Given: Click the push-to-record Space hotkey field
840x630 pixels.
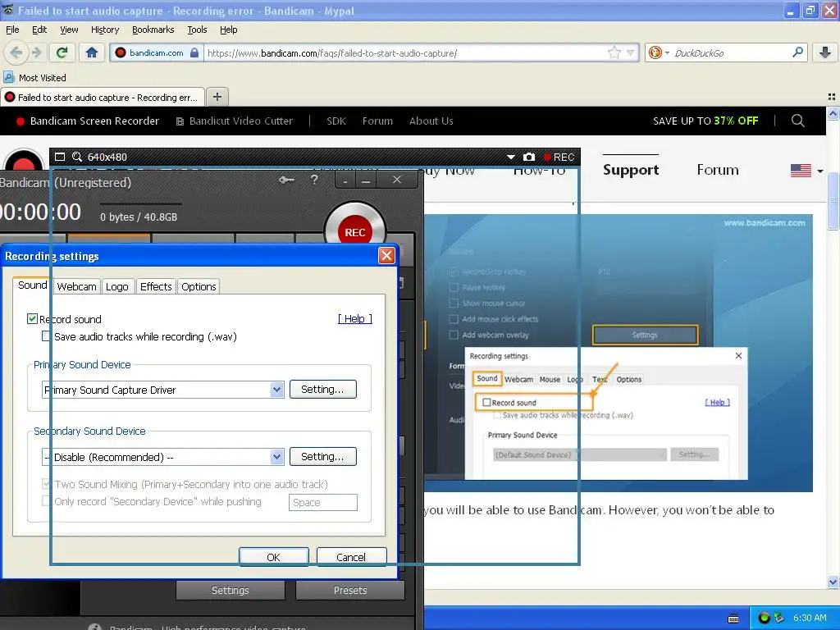Looking at the screenshot, I should (x=322, y=502).
